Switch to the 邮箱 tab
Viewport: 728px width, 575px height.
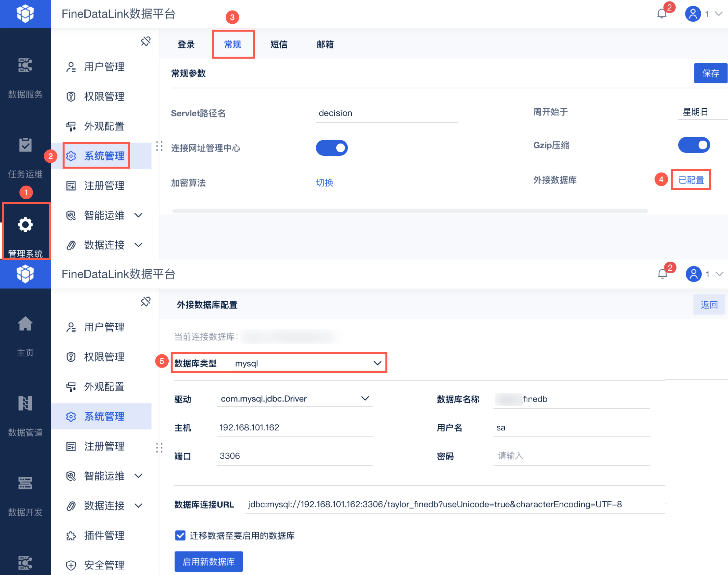(325, 44)
